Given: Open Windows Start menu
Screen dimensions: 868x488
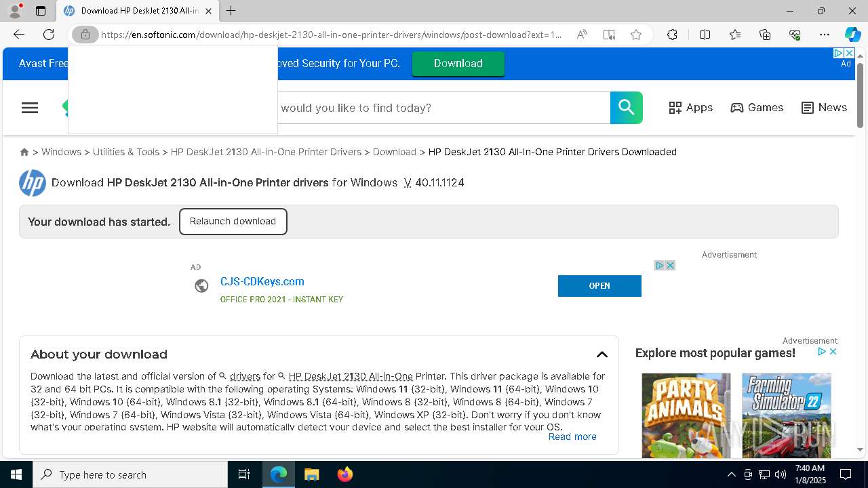Looking at the screenshot, I should pos(16,474).
